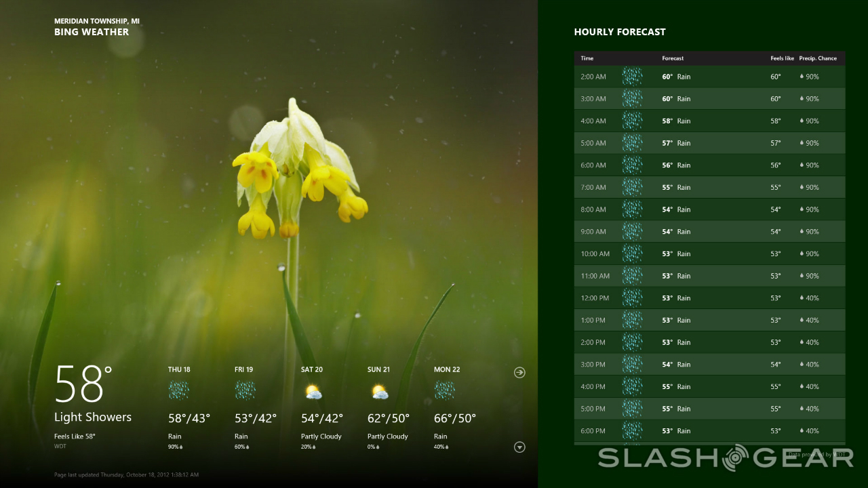The image size is (868, 488).
Task: Select the FRI 19 rain icon
Action: [x=245, y=390]
